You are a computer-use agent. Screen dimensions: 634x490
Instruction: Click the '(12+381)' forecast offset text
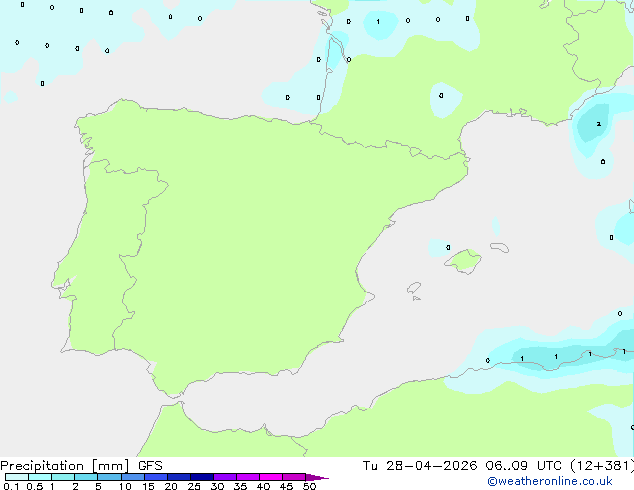coord(602,466)
